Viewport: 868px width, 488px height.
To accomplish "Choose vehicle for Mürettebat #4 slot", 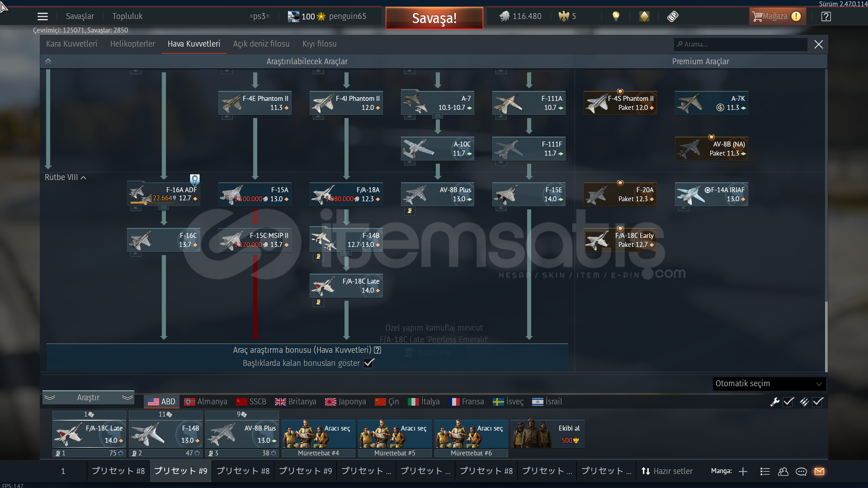I will coord(318,434).
